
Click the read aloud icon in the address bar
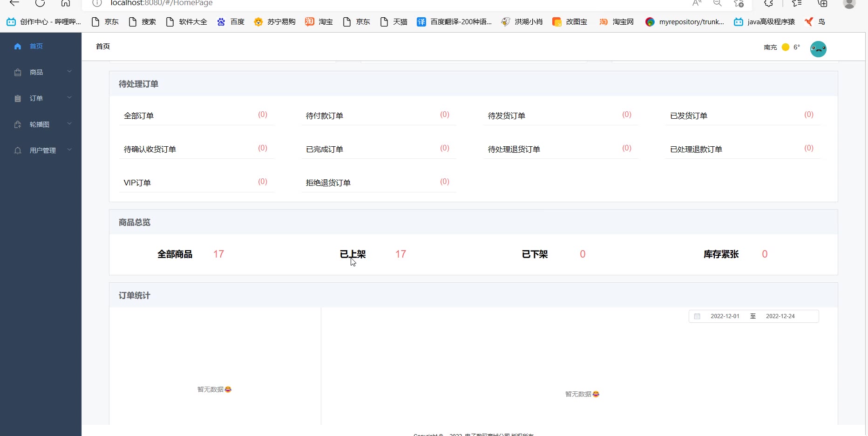pyautogui.click(x=697, y=3)
